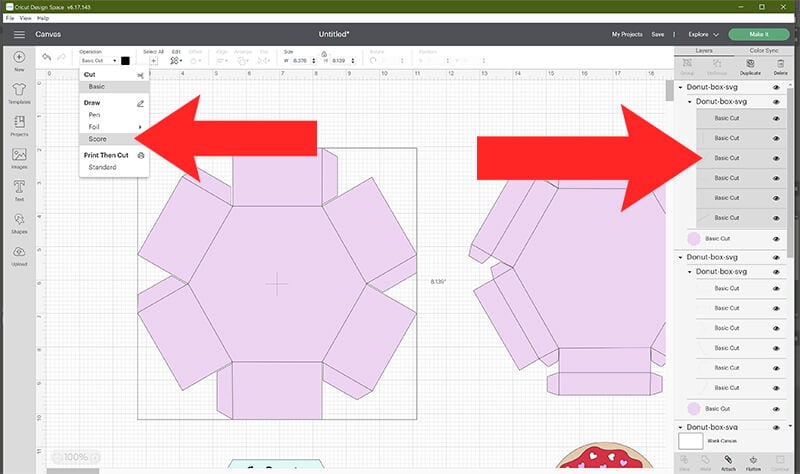
Task: Toggle eye on third highlighted Basic Cut layer
Action: coord(776,158)
